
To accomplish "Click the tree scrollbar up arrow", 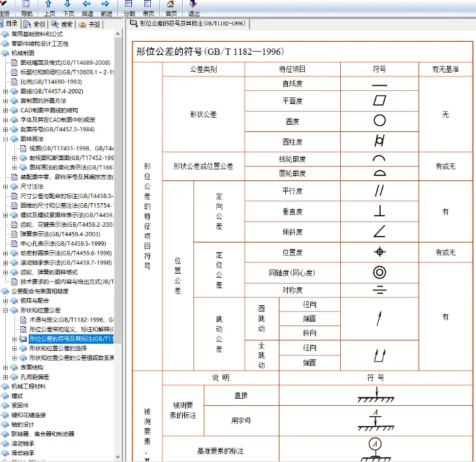I will [x=118, y=34].
